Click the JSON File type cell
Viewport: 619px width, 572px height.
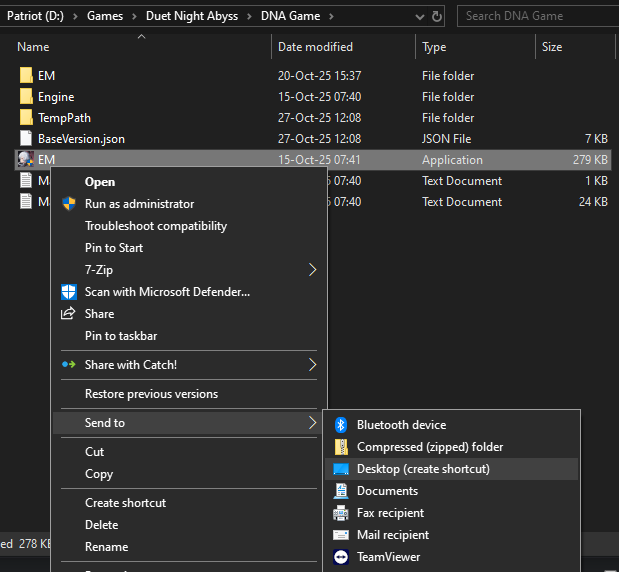pyautogui.click(x=446, y=139)
